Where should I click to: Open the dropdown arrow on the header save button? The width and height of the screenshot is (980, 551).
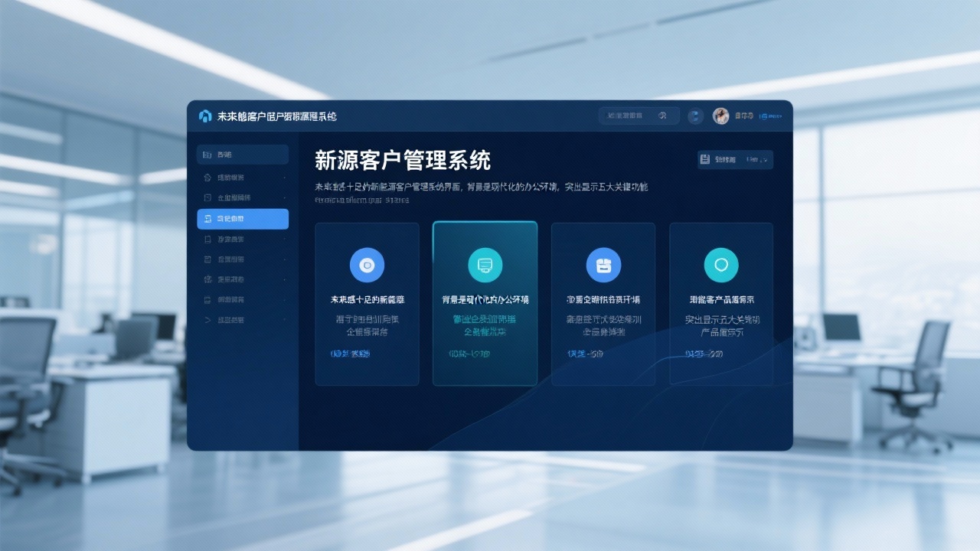coord(765,159)
